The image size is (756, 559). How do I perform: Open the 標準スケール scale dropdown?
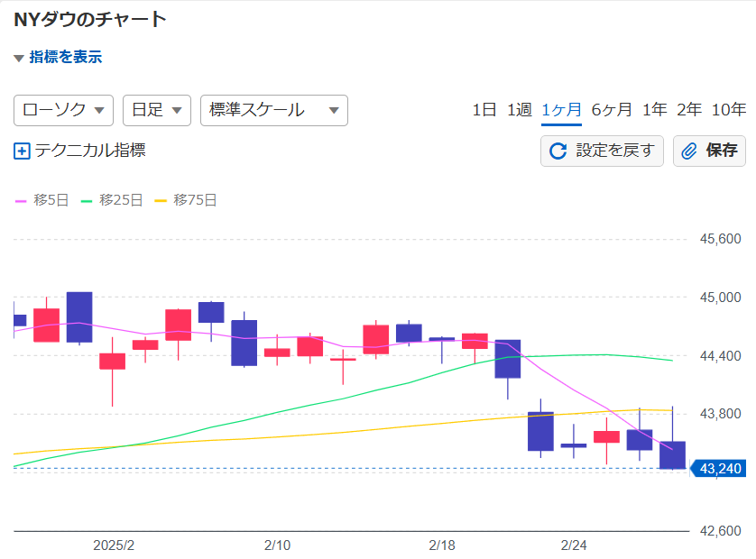pos(274,110)
